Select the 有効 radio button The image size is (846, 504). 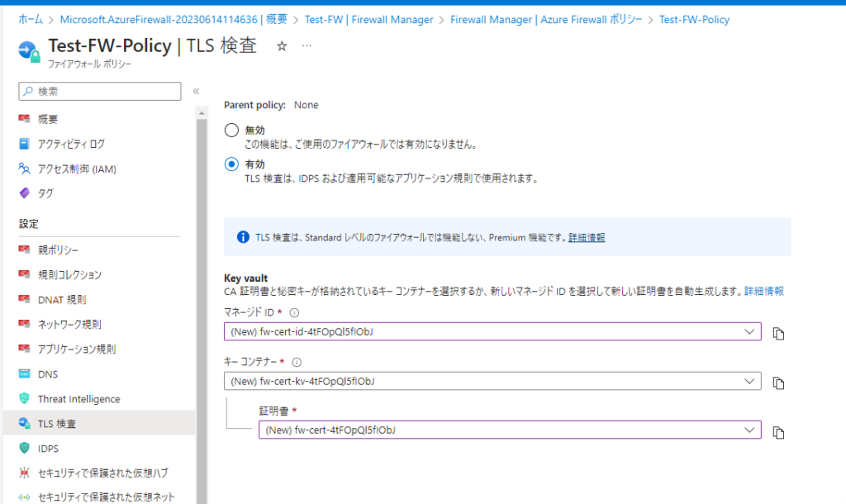click(231, 164)
